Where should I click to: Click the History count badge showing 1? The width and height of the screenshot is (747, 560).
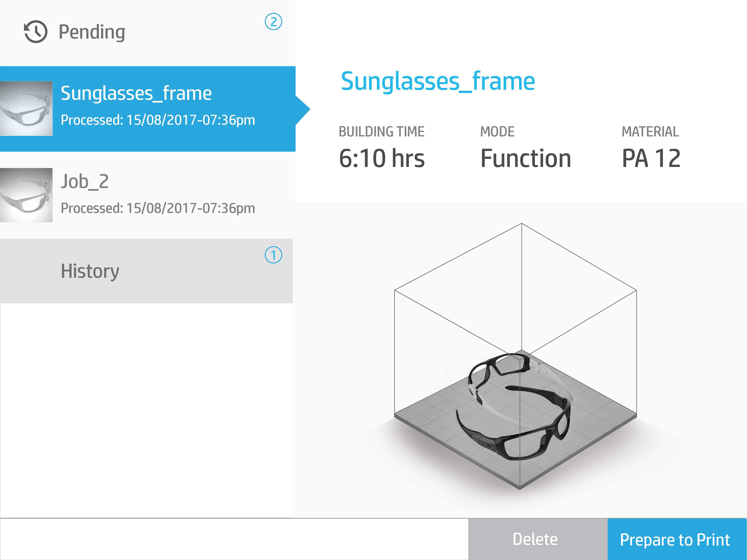273,255
